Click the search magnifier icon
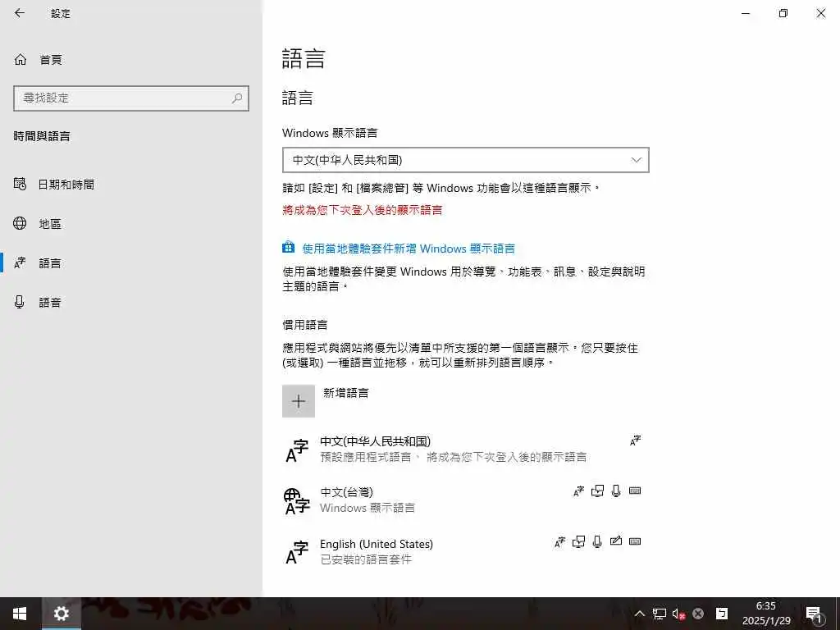This screenshot has width=840, height=630. (x=237, y=98)
